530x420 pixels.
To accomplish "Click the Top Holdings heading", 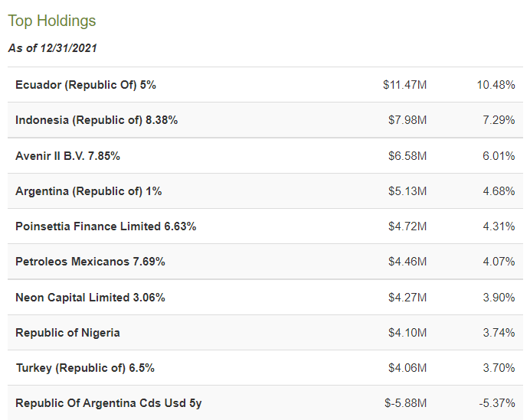I will click(52, 21).
